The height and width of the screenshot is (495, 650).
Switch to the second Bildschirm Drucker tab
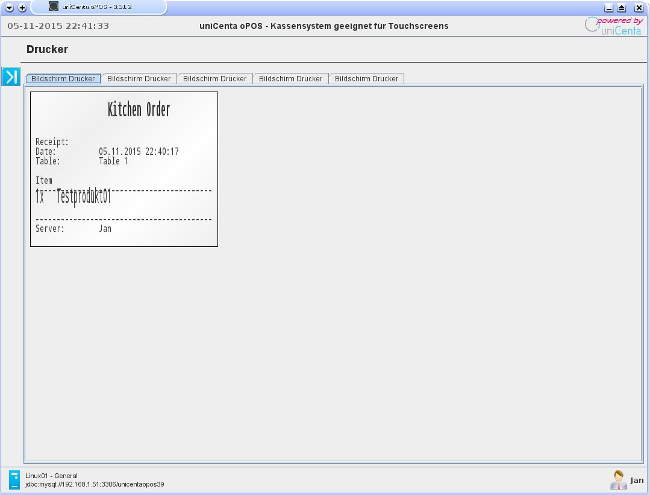tap(139, 78)
